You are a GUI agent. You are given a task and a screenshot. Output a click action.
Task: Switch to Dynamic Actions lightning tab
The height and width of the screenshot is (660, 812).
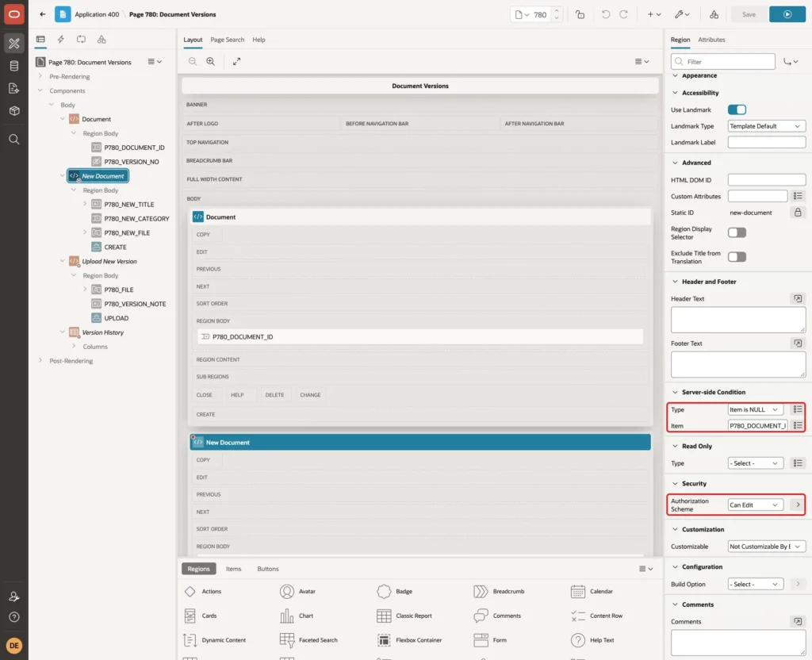[60, 40]
